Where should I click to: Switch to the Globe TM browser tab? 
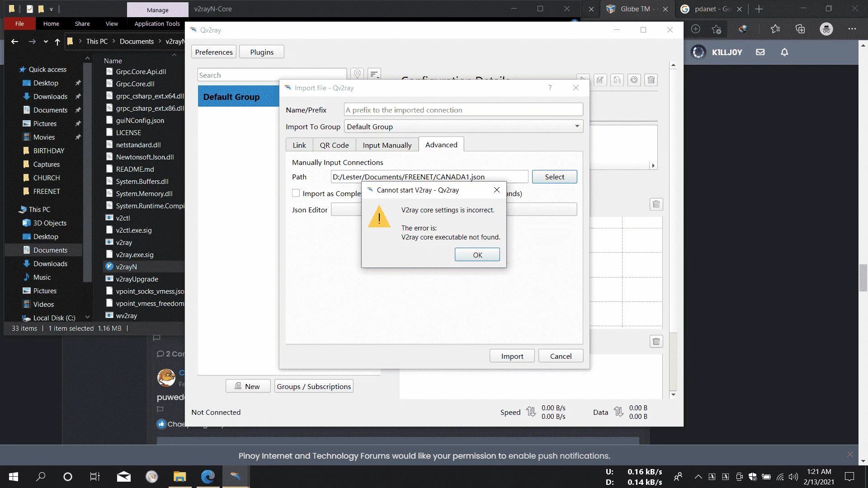[635, 9]
